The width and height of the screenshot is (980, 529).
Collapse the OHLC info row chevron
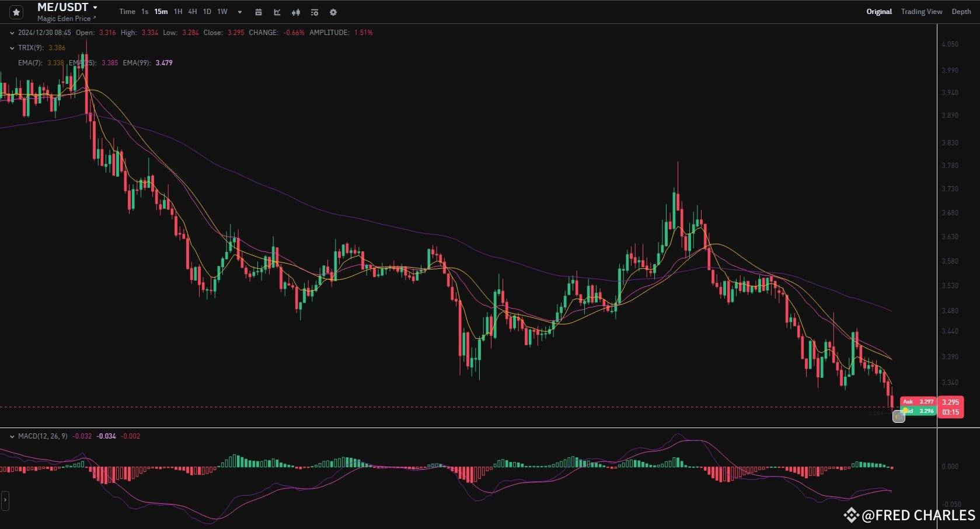pyautogui.click(x=12, y=33)
